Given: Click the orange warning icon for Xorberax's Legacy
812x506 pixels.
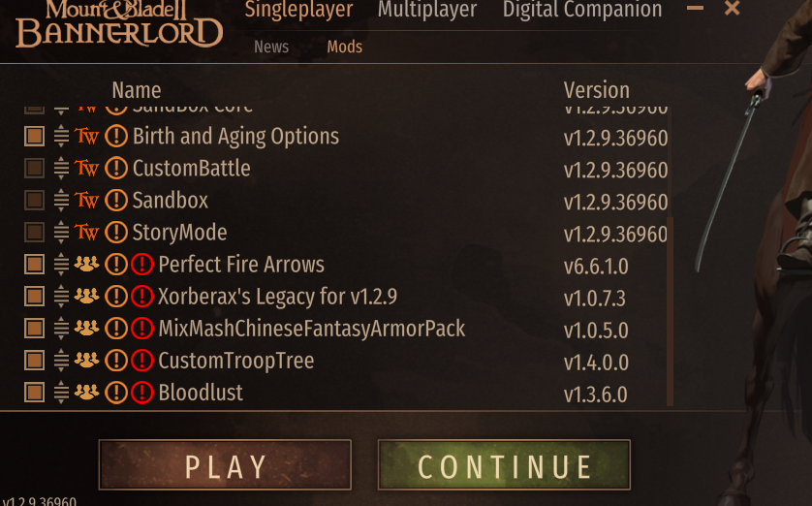Looking at the screenshot, I should tap(116, 297).
